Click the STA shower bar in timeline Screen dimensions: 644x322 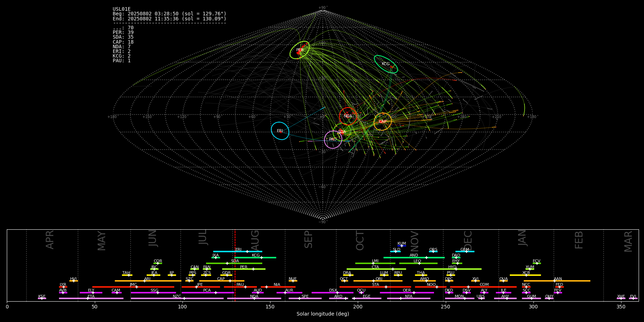pyautogui.click(x=375, y=287)
